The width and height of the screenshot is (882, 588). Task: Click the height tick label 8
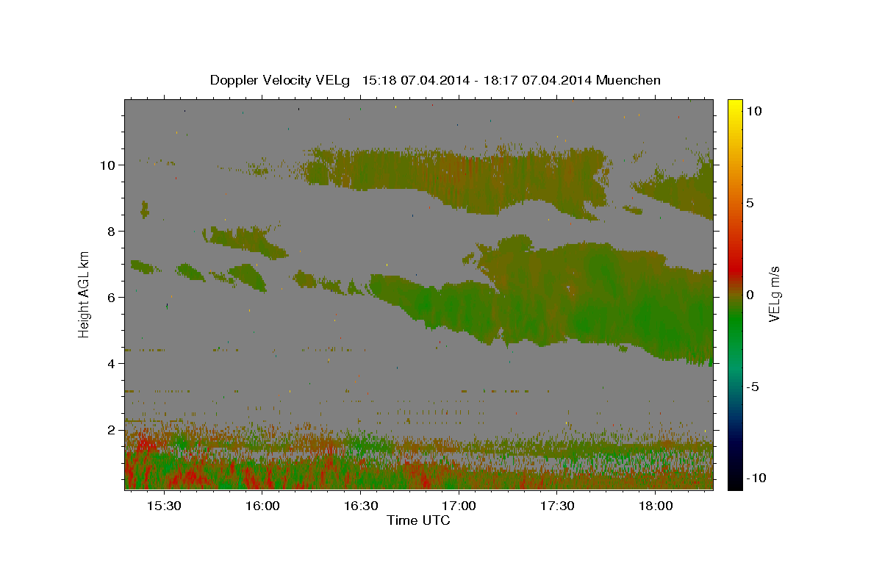pyautogui.click(x=112, y=231)
